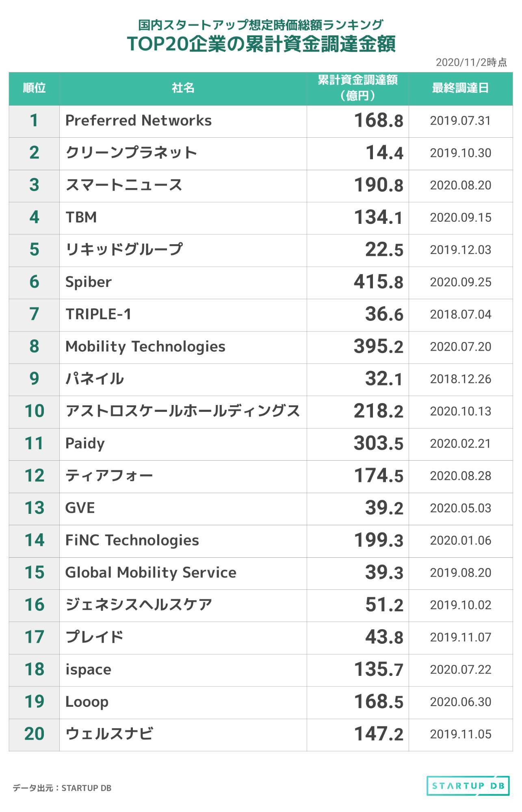Select ispace's funding amount 135.7
The image size is (522, 812).
378,669
